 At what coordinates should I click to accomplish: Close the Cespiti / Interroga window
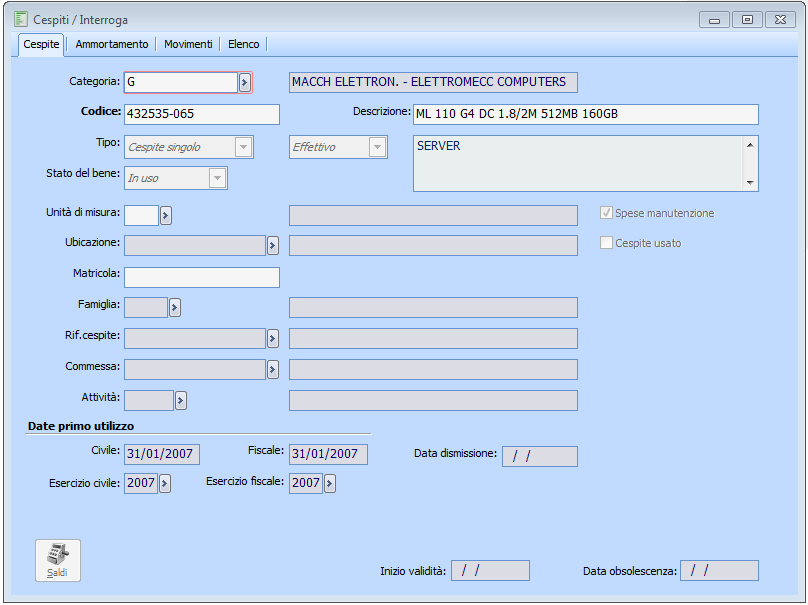[780, 20]
